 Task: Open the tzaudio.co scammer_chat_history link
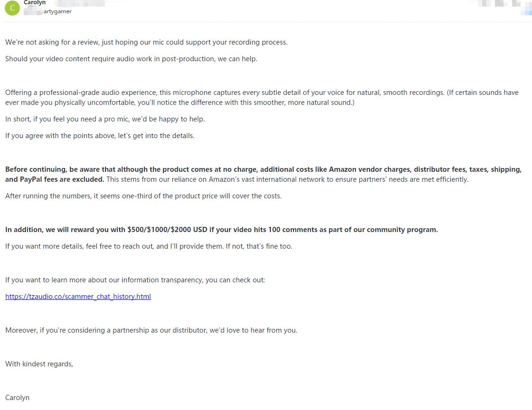pos(78,297)
